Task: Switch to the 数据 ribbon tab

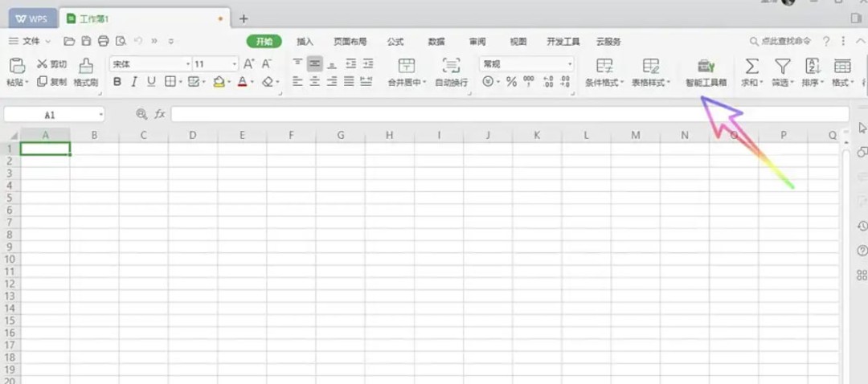Action: 436,42
